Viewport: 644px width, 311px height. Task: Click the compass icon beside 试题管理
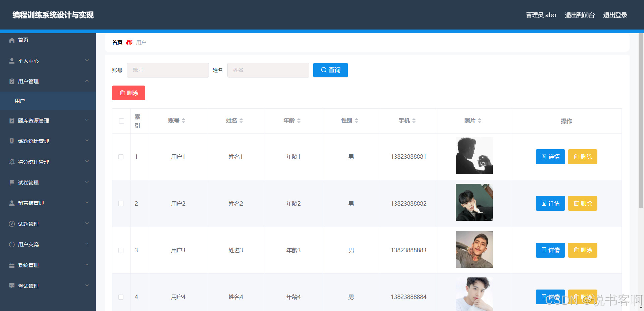12,224
